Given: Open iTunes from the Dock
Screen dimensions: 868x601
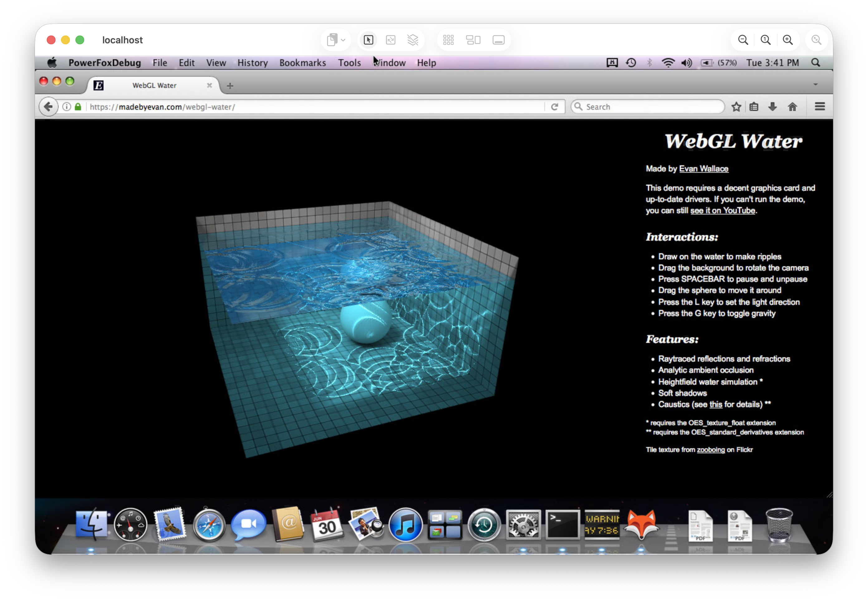Looking at the screenshot, I should tap(405, 525).
